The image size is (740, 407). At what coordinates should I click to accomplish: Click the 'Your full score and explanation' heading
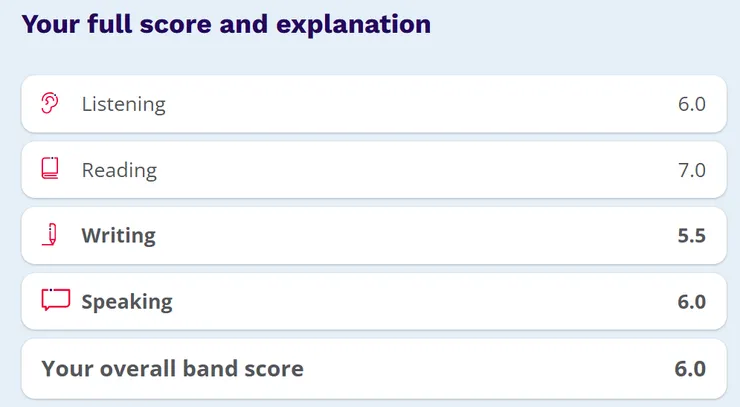226,24
